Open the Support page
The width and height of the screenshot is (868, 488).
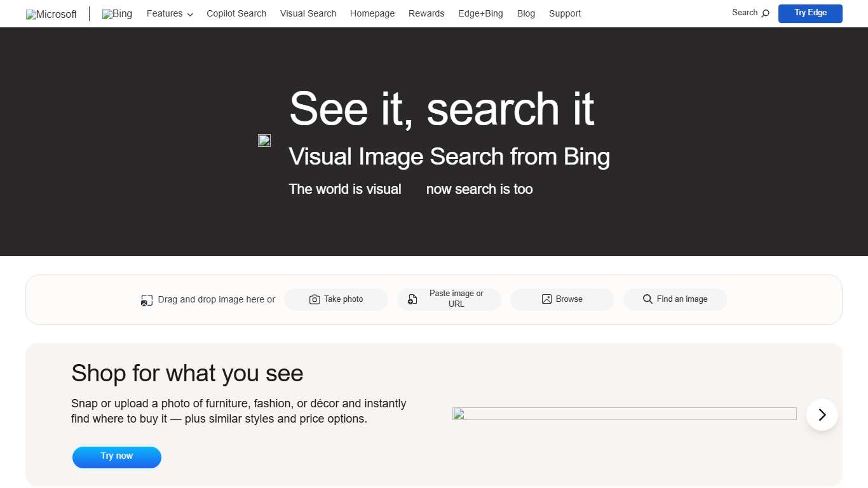pos(564,13)
